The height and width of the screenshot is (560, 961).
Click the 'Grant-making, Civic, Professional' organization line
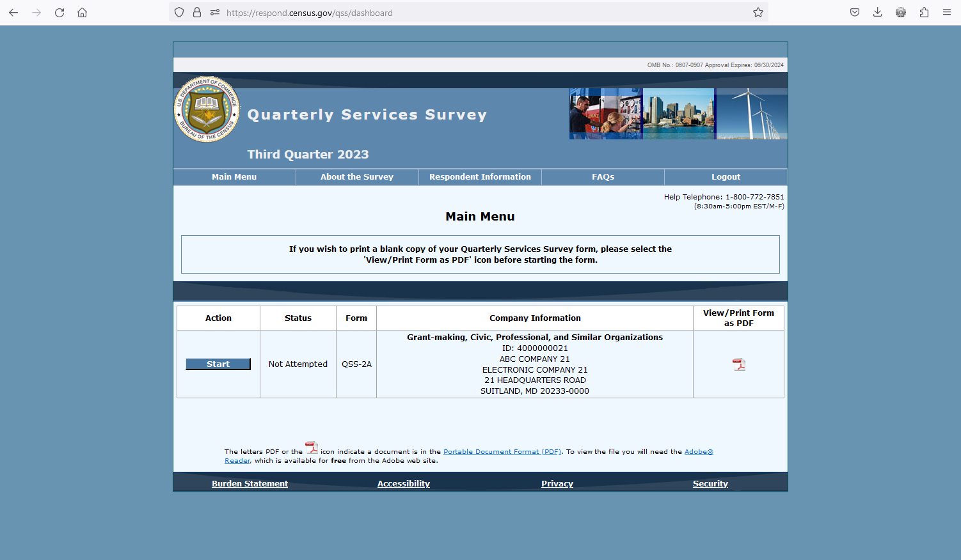(535, 338)
